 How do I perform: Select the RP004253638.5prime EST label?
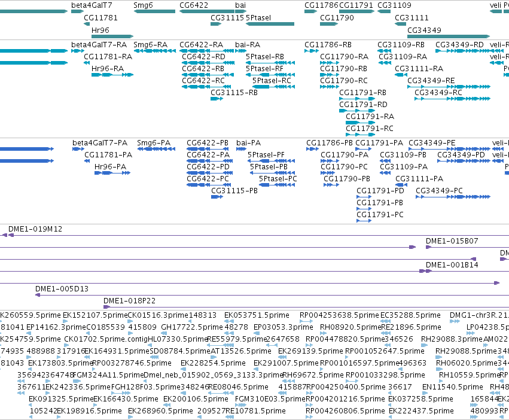[339, 315]
